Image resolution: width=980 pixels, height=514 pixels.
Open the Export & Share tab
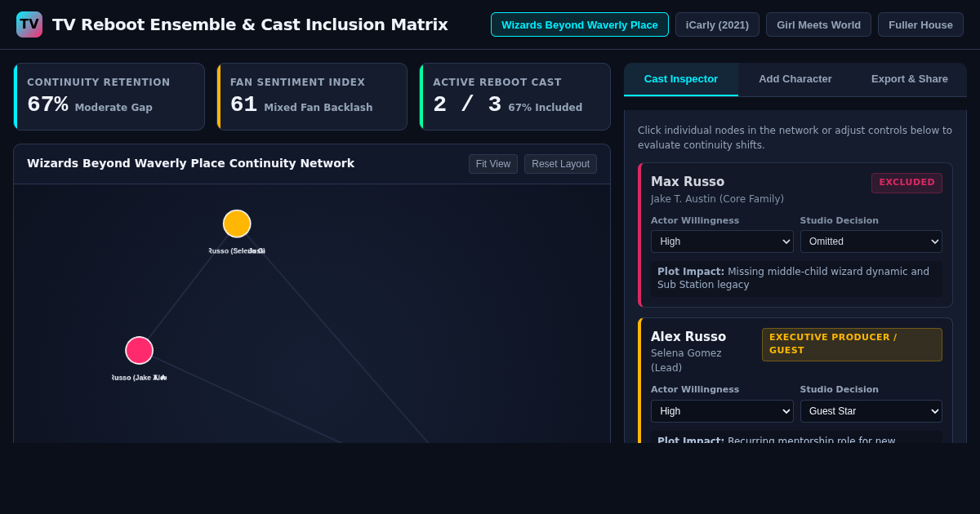[x=910, y=79]
